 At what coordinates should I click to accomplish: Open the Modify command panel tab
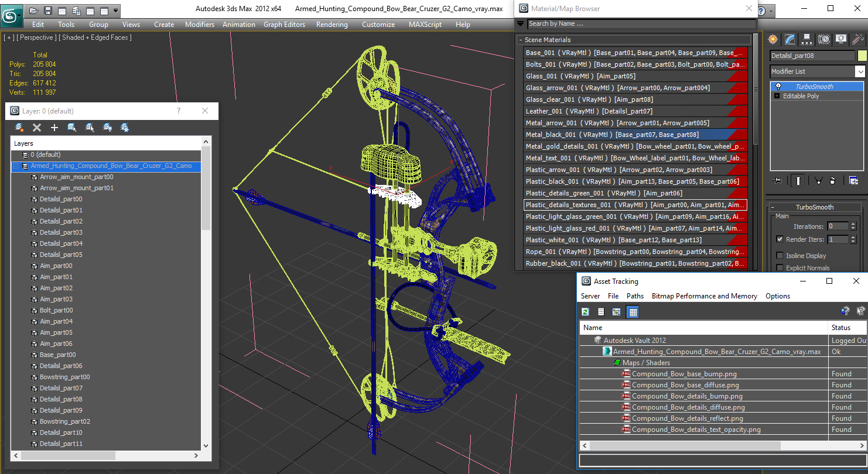(790, 39)
